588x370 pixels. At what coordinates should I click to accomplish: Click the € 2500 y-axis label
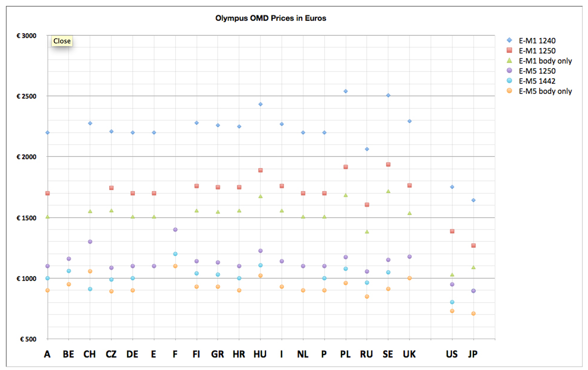(26, 96)
